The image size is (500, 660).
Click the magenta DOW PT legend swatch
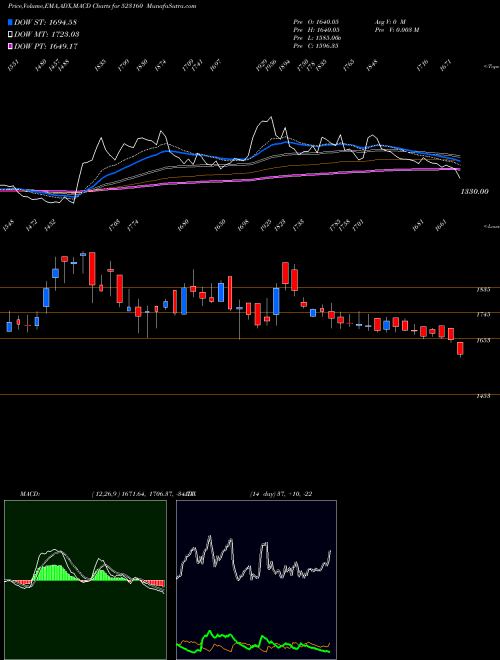[x=10, y=46]
